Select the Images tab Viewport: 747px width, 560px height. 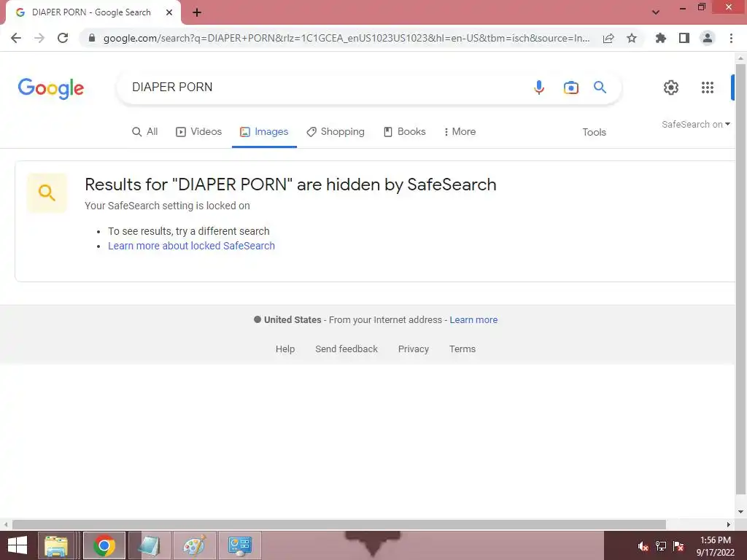[264, 131]
